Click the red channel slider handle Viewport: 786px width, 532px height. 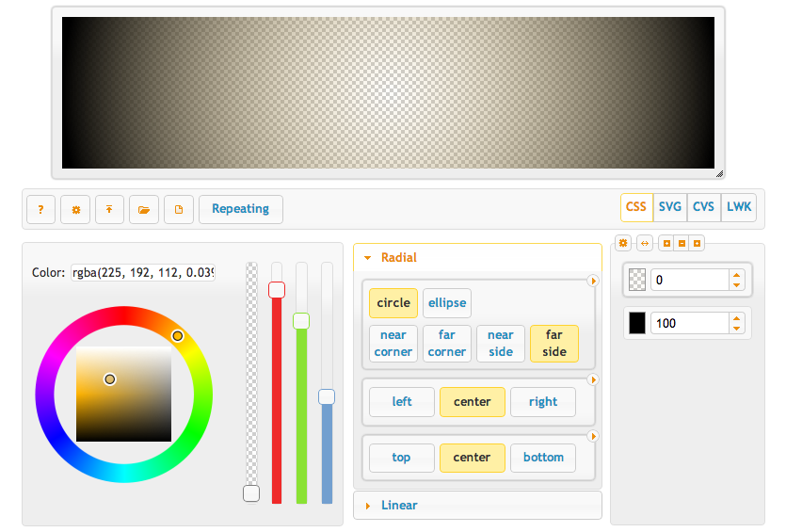pyautogui.click(x=277, y=290)
